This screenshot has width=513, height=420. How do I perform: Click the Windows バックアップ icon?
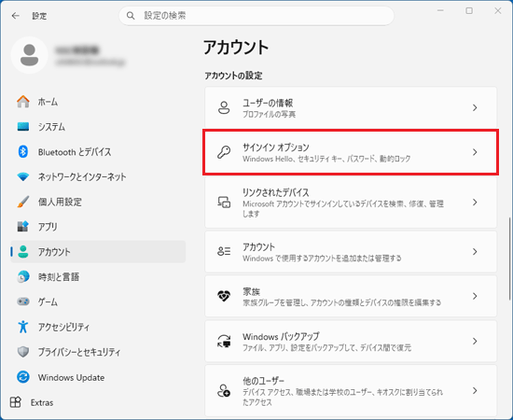click(x=224, y=341)
